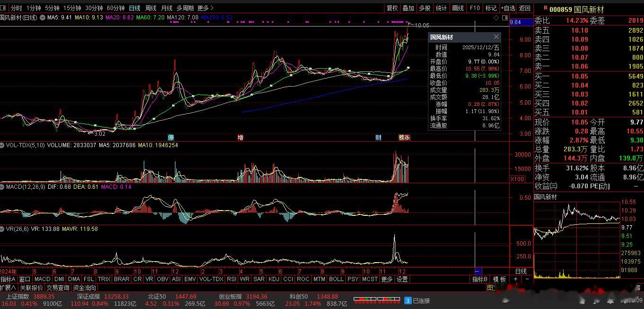Select the 1分钟 timeframe
The width and height of the screenshot is (644, 309).
pyautogui.click(x=34, y=8)
